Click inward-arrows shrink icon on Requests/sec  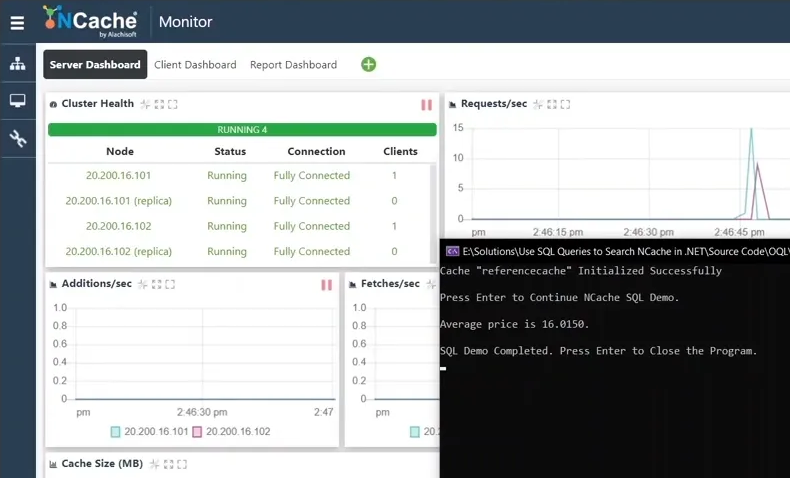[x=538, y=104]
